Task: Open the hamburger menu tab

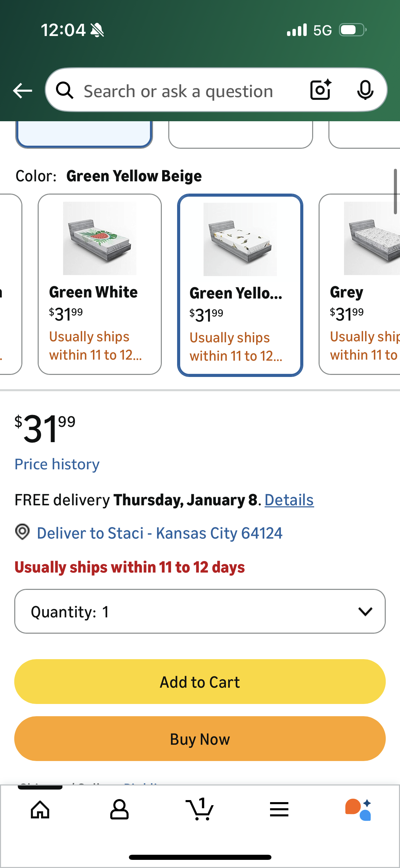Action: coord(279,810)
